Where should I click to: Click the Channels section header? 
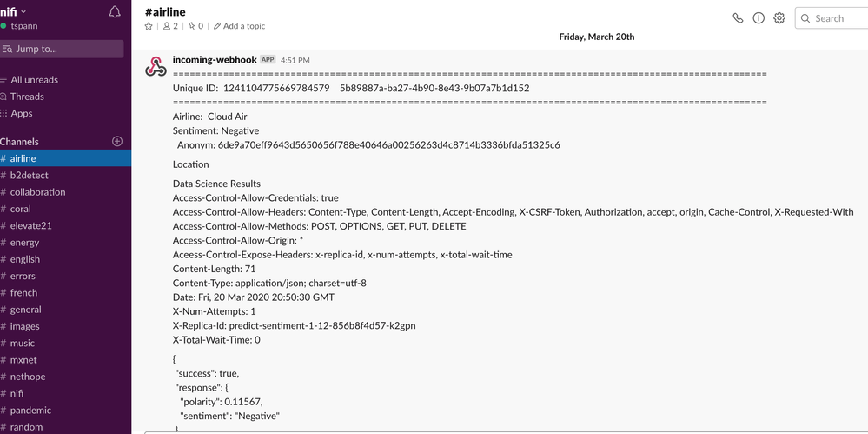click(19, 141)
